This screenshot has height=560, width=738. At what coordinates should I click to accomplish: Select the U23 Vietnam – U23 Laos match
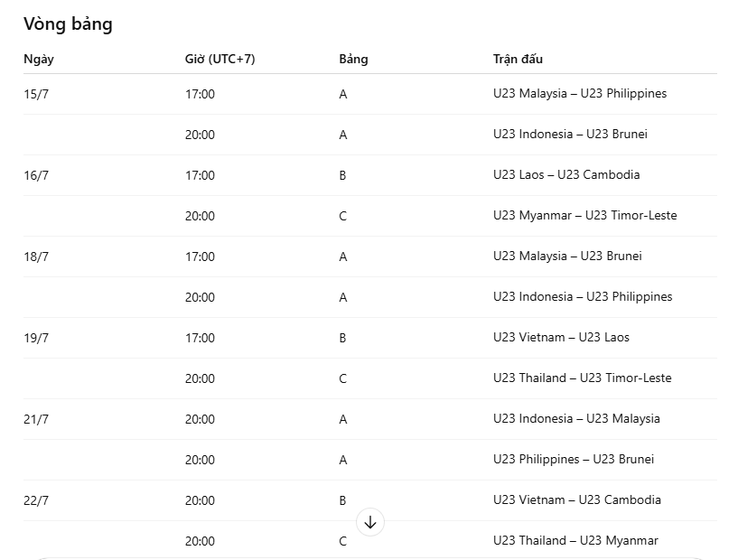561,338
